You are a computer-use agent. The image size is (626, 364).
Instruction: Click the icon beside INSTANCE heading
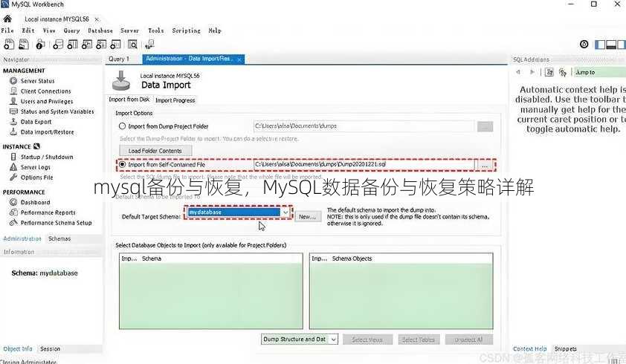click(36, 146)
